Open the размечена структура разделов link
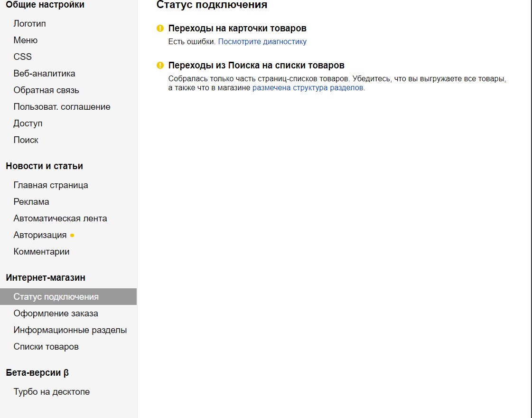Screen dimensions: 532x418 click(x=308, y=88)
